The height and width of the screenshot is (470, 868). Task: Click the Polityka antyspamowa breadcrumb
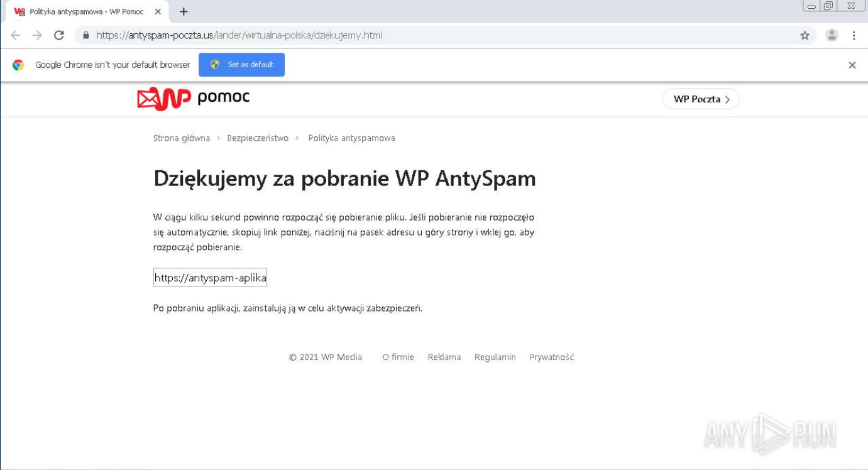coord(351,138)
